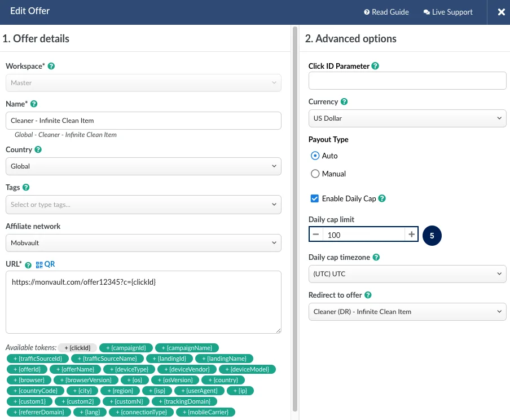The width and height of the screenshot is (510, 420).
Task: Expand the Affiliate network dropdown
Action: coord(143,243)
